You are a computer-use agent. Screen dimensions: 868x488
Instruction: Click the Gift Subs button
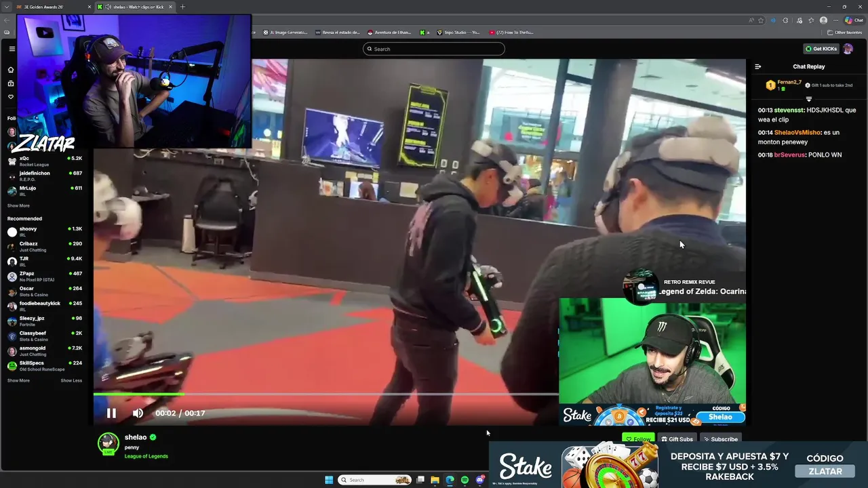pos(677,439)
